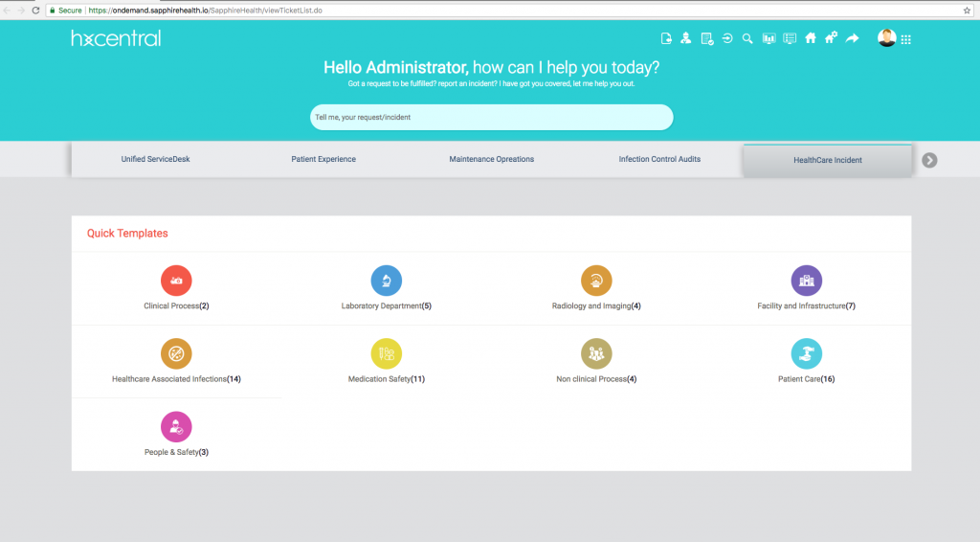Click the browser bookmark star icon
Image resolution: width=980 pixels, height=542 pixels.
(968, 10)
